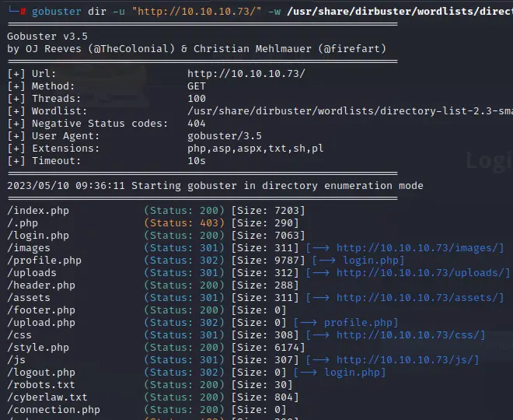
Task: Click the Starting gobuster timestamp line
Action: [215, 186]
